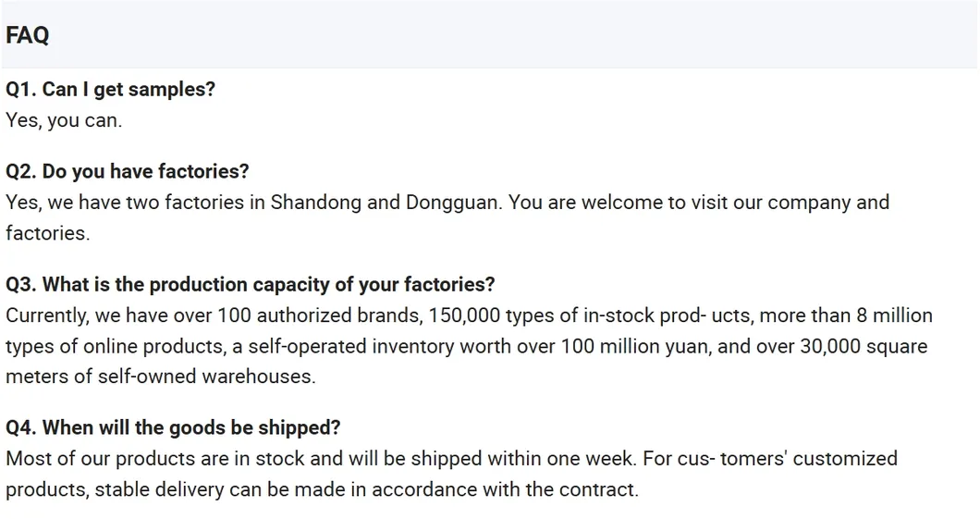Click the question "Q1. Can I get samples?"
The width and height of the screenshot is (980, 519).
pyautogui.click(x=110, y=90)
